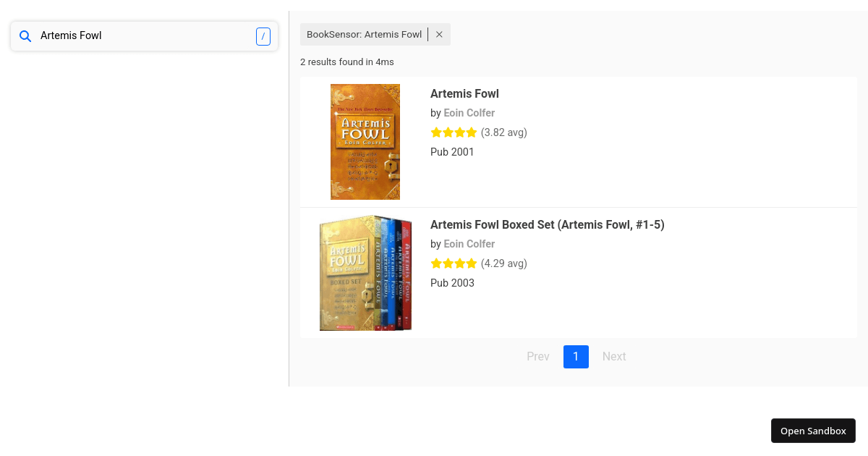Click author Eoin Colfer under Artemis Fowl
This screenshot has height=456, width=868.
(469, 113)
